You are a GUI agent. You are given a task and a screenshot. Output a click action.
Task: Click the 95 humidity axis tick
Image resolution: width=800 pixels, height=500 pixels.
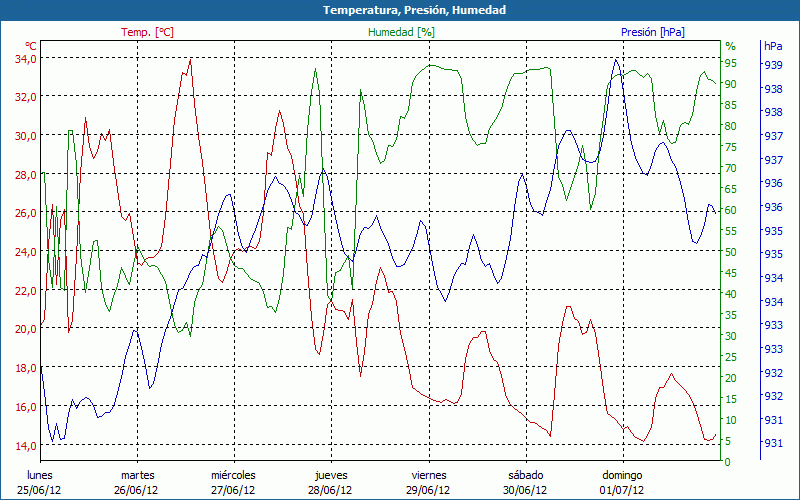(730, 63)
